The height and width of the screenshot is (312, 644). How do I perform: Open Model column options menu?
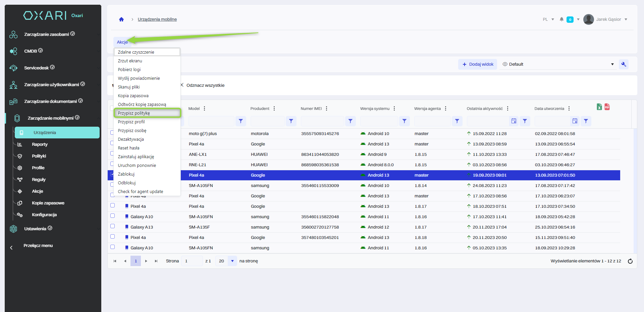(x=204, y=109)
